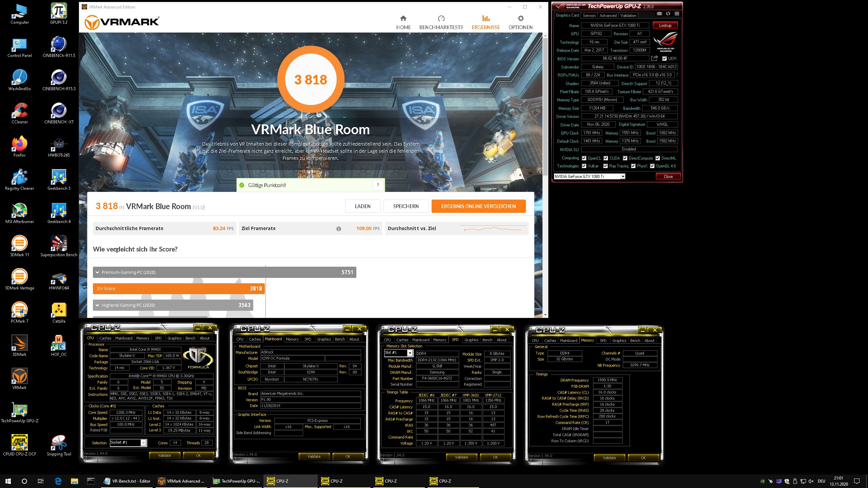
Task: Toggle the DirectCompute checkbox in GPU-Z
Action: click(x=625, y=158)
